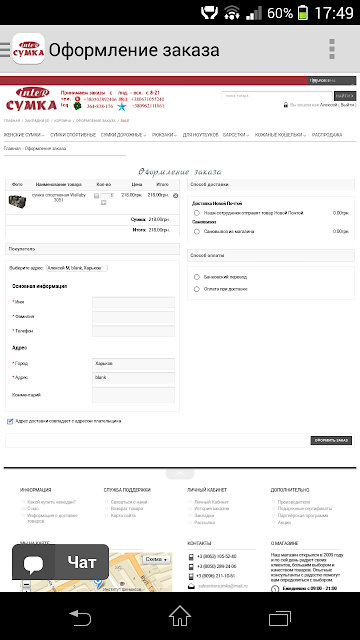This screenshot has height=640, width=360.
Task: Expand Барсетки menu
Action: coord(236,135)
